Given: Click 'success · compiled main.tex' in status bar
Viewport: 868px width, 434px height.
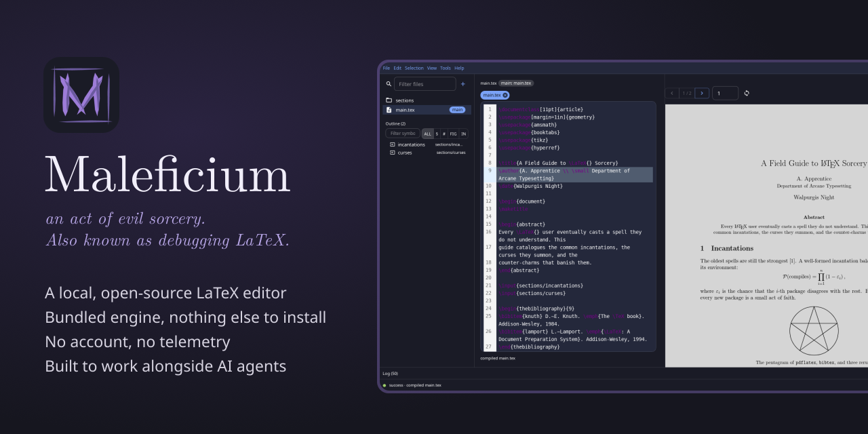Looking at the screenshot, I should point(415,385).
